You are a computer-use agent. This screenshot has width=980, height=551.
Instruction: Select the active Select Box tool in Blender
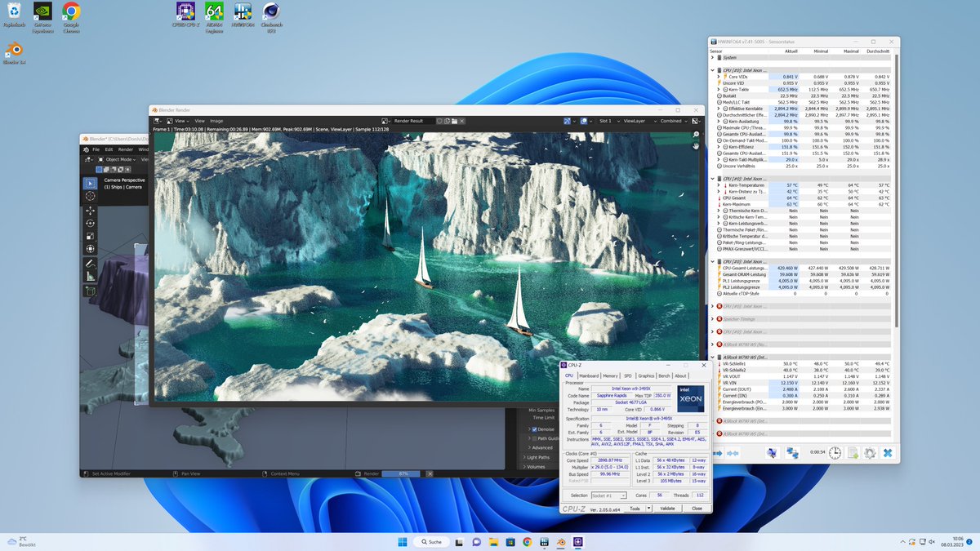pyautogui.click(x=90, y=182)
